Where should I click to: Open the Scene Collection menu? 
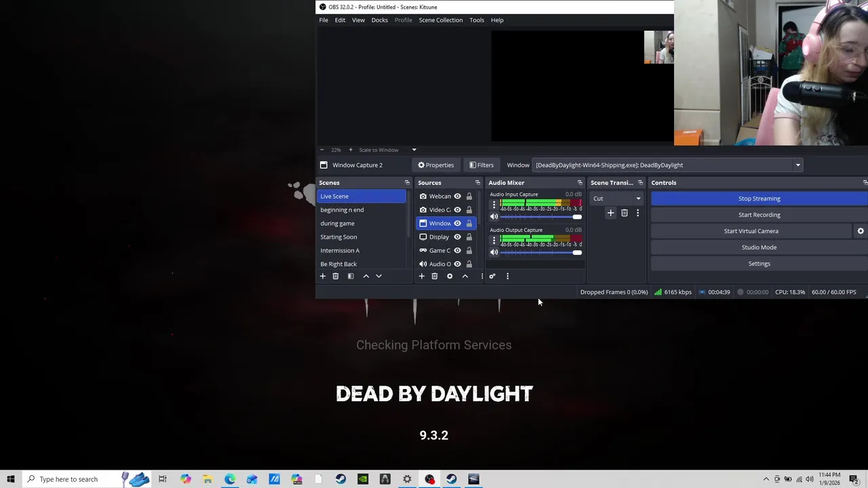(x=441, y=20)
